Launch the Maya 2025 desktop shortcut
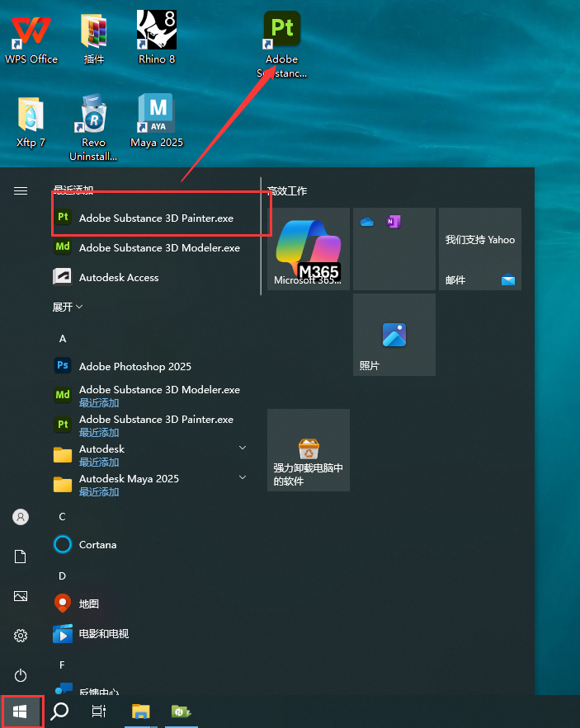 [157, 120]
